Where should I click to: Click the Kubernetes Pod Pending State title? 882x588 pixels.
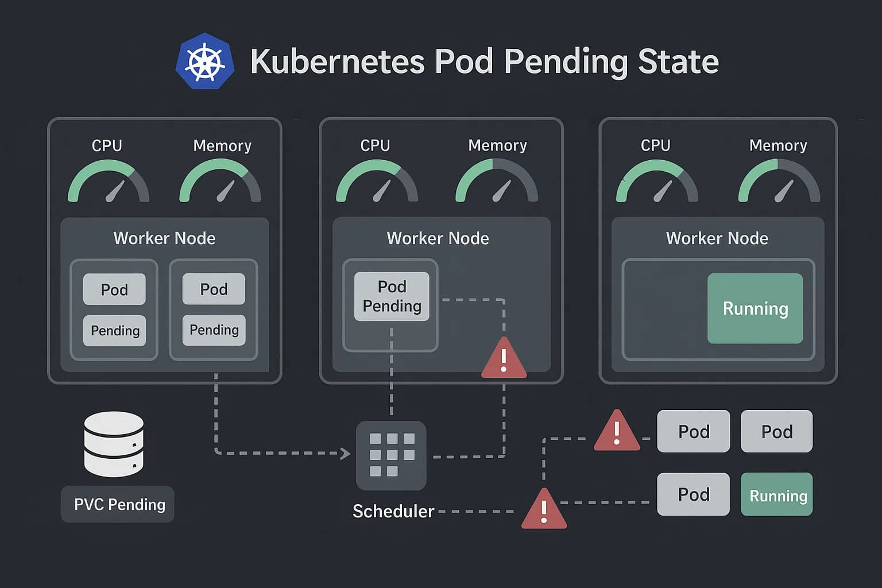(x=485, y=61)
